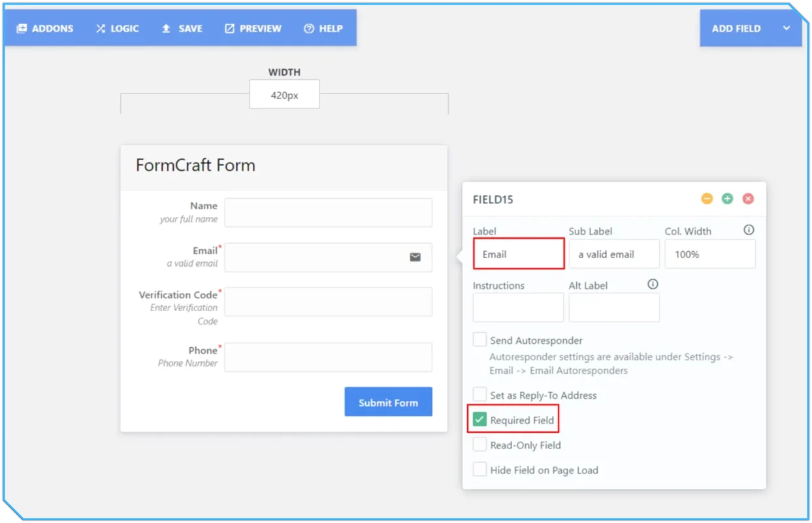Click the Submit Form button
Viewport: 812px width, 523px height.
tap(388, 402)
